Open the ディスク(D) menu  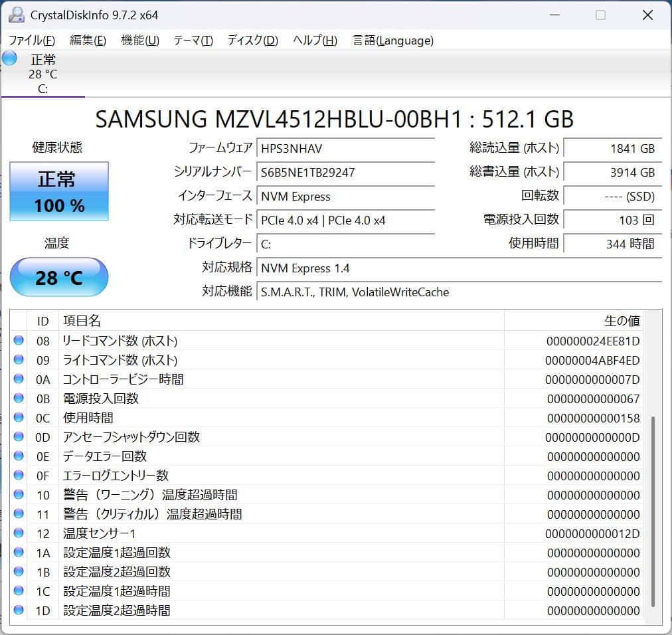(253, 41)
